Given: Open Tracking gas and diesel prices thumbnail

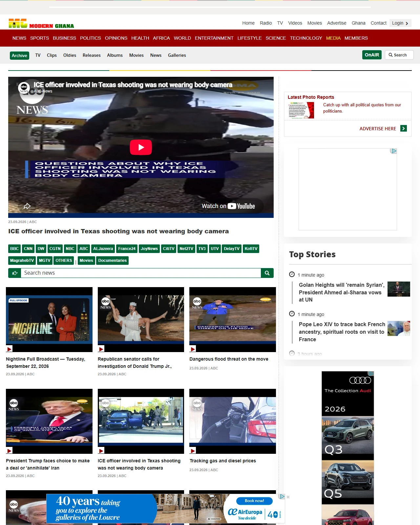Looking at the screenshot, I should [x=233, y=421].
